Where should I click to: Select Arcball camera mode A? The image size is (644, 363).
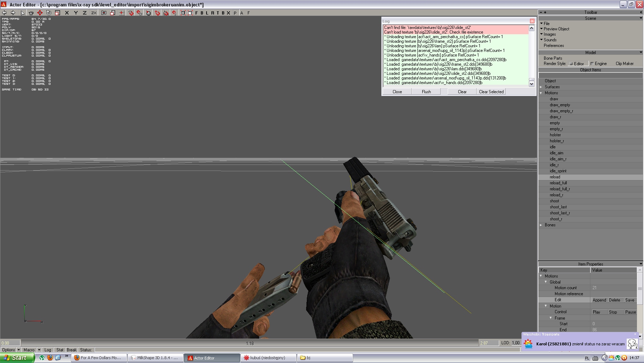pyautogui.click(x=242, y=13)
